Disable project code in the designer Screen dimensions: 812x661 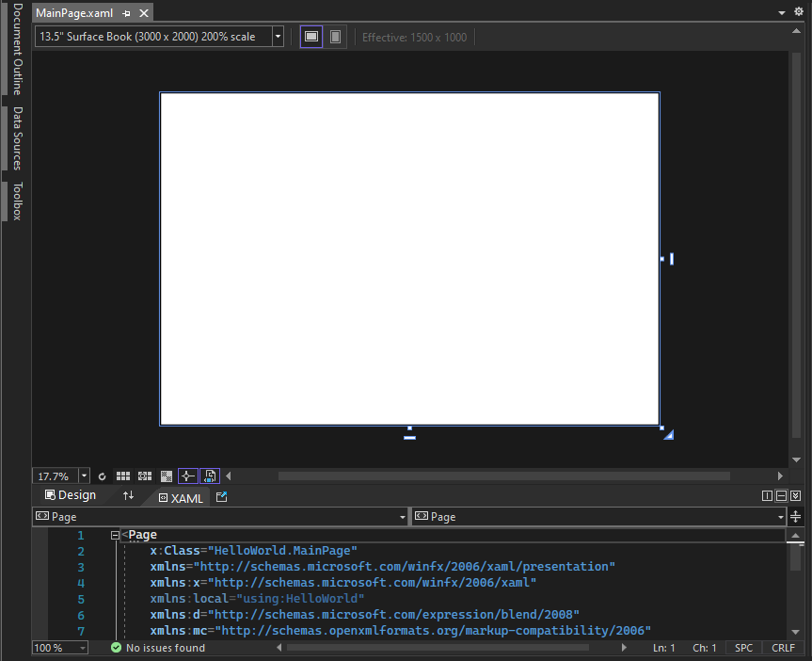click(x=209, y=476)
